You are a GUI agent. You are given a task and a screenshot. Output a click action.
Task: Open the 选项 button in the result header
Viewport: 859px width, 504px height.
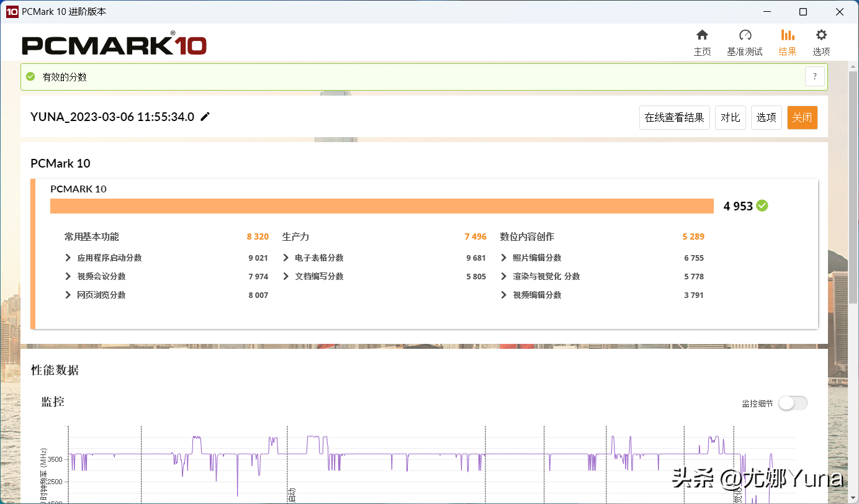point(767,117)
